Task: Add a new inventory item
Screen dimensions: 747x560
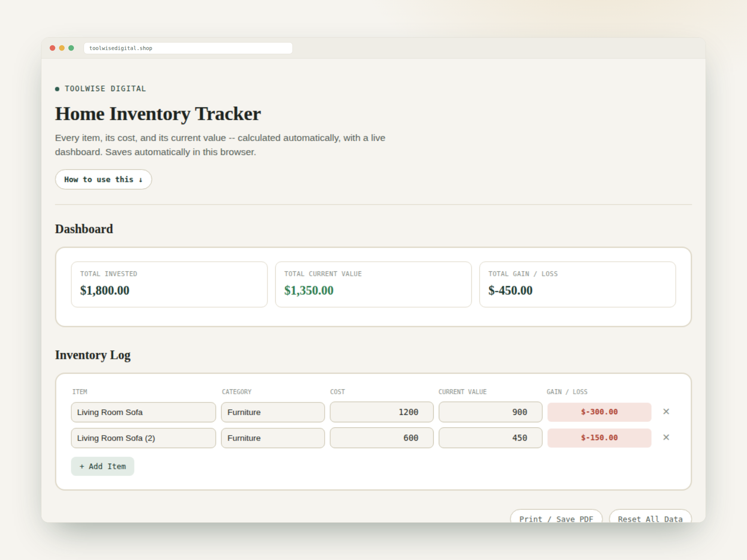Action: [x=103, y=466]
